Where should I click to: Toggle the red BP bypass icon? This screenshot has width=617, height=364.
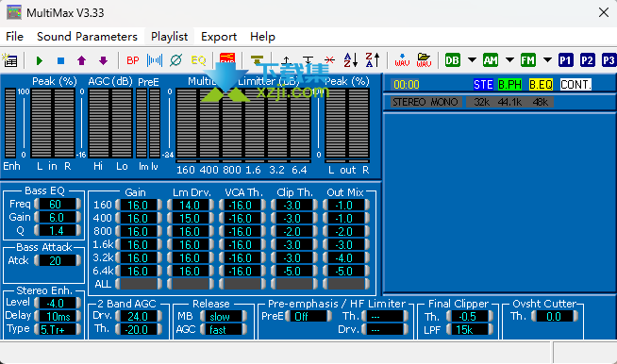point(133,60)
